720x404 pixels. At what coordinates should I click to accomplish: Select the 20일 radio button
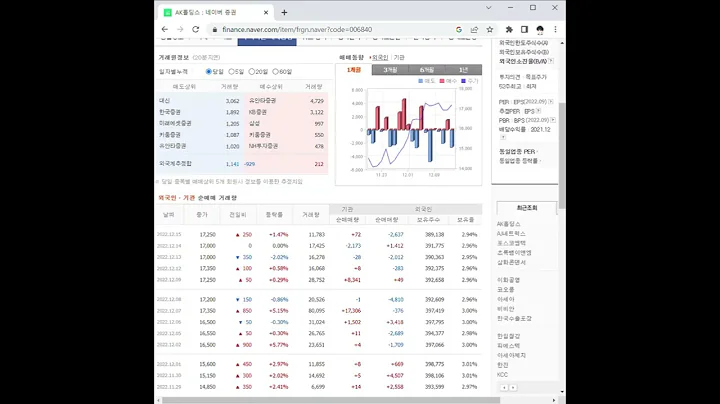[252, 72]
